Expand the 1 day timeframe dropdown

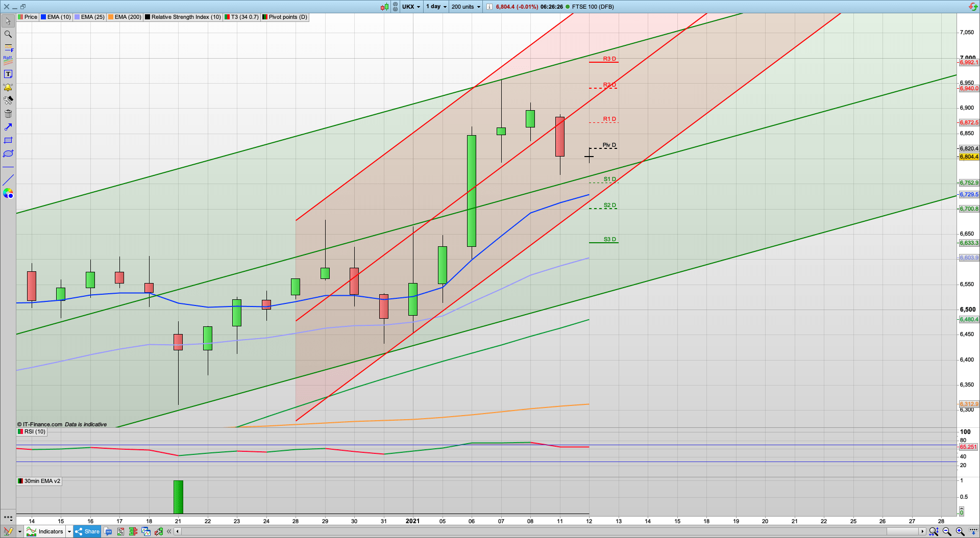click(435, 7)
